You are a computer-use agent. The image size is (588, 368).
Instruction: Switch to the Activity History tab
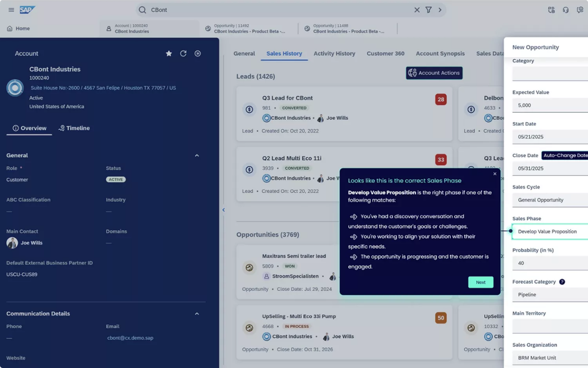click(334, 53)
